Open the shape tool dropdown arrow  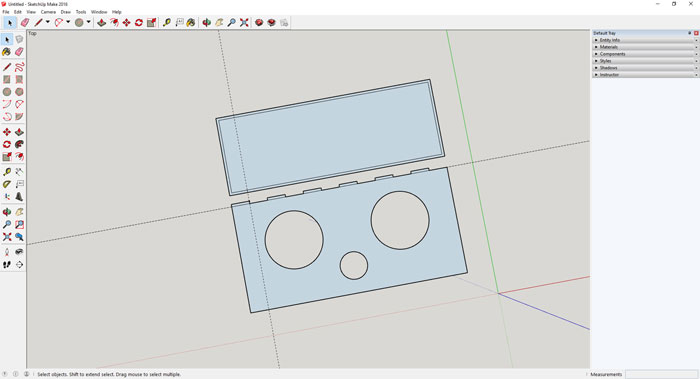click(88, 22)
